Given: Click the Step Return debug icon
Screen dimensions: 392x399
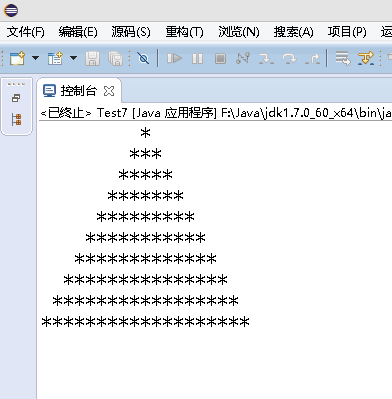Looking at the screenshot, I should [x=312, y=59].
